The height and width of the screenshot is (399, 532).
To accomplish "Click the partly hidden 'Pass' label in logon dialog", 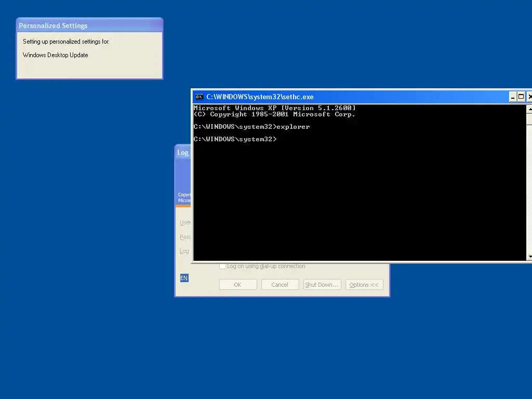I will pos(185,237).
